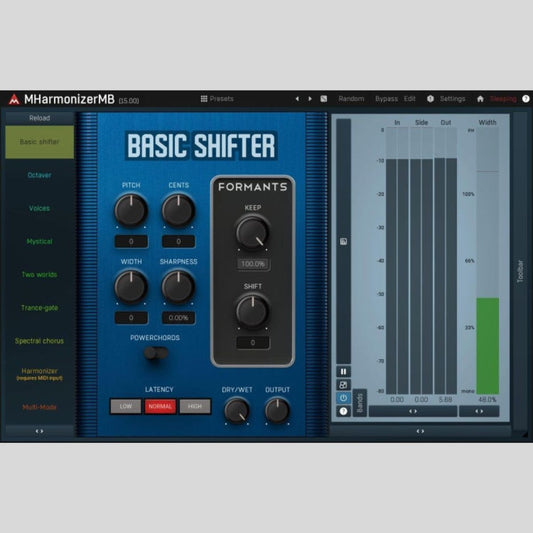Click the Dry/Wet knob
Image resolution: width=533 pixels, height=533 pixels.
[237, 411]
